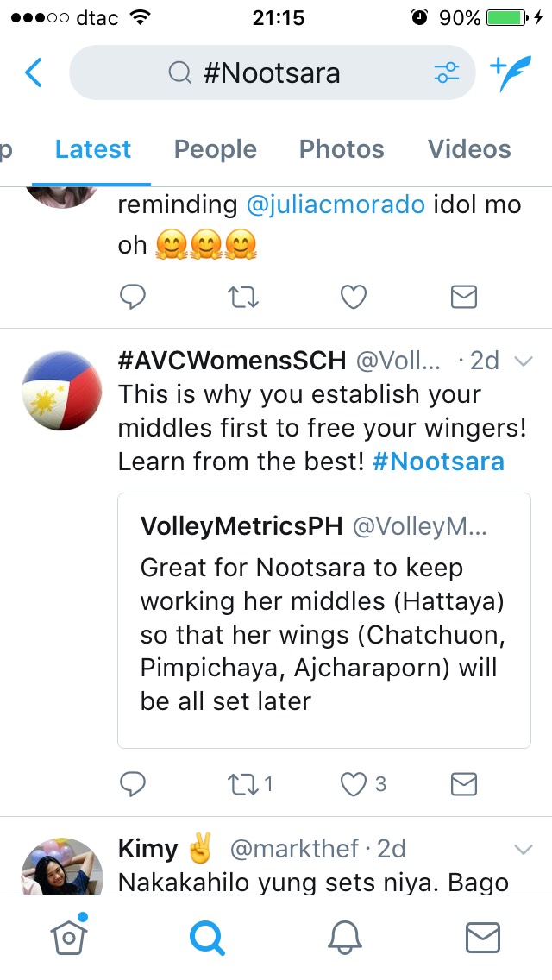Open Direct Messages in the bottom bar
The width and height of the screenshot is (552, 980).
tap(483, 937)
